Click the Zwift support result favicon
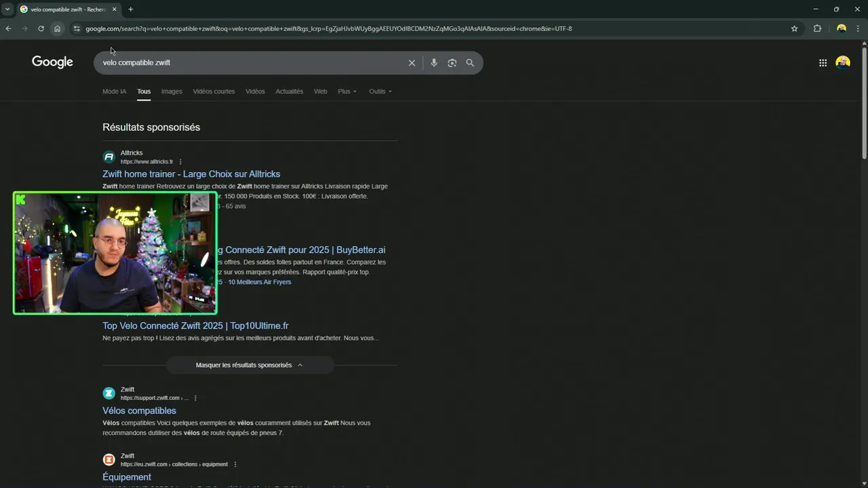 click(108, 393)
